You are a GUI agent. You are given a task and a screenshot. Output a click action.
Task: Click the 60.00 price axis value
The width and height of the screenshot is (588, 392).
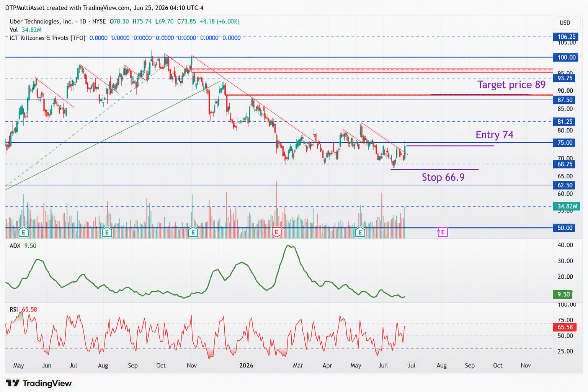pyautogui.click(x=565, y=194)
